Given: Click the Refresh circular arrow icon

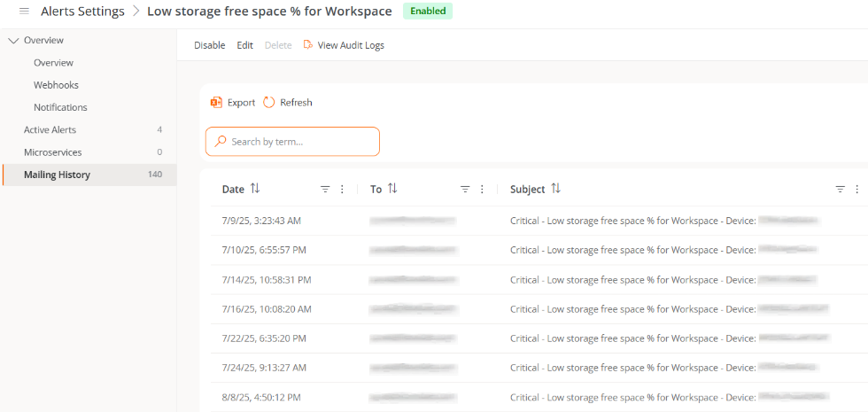Looking at the screenshot, I should pos(269,103).
